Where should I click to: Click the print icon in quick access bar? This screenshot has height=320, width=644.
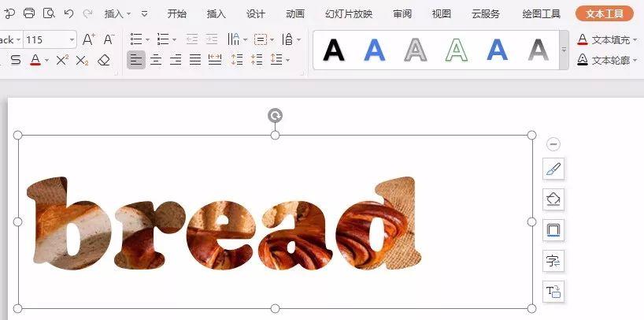click(29, 13)
